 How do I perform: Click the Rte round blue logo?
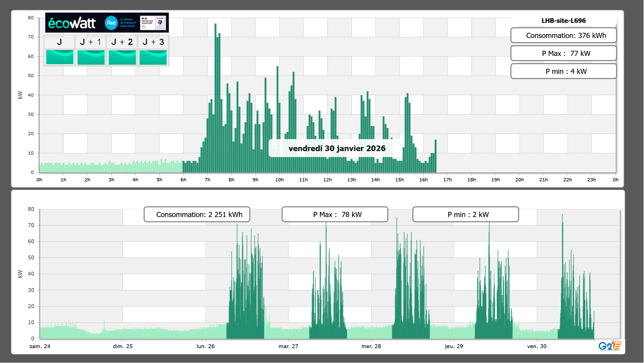(x=111, y=23)
